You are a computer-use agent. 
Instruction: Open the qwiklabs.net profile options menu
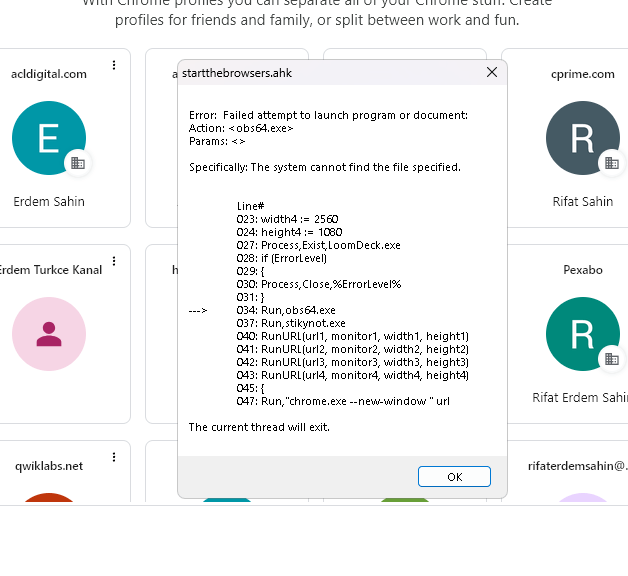(114, 457)
